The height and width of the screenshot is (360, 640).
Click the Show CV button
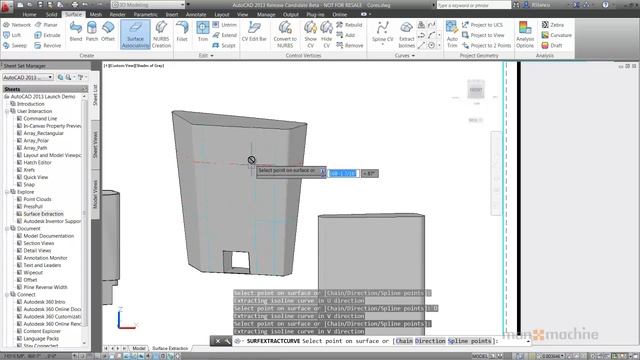(310, 34)
